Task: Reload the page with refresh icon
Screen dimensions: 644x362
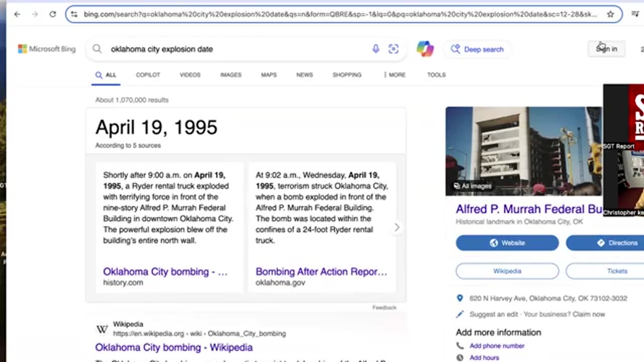Action: [52, 14]
